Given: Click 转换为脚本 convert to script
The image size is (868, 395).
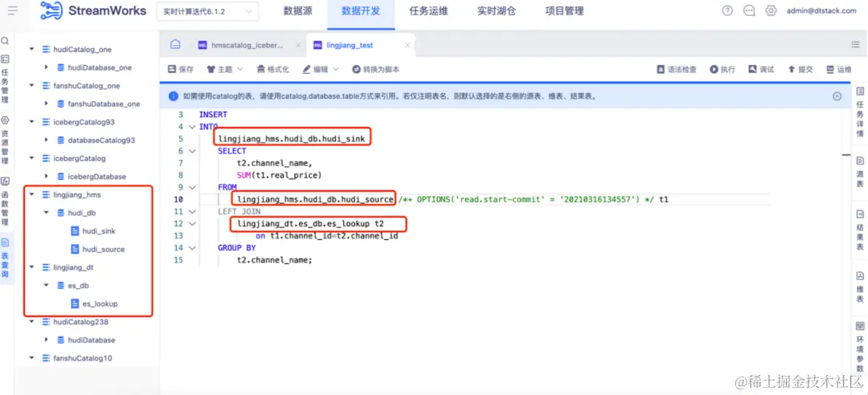Looking at the screenshot, I should click(x=376, y=70).
